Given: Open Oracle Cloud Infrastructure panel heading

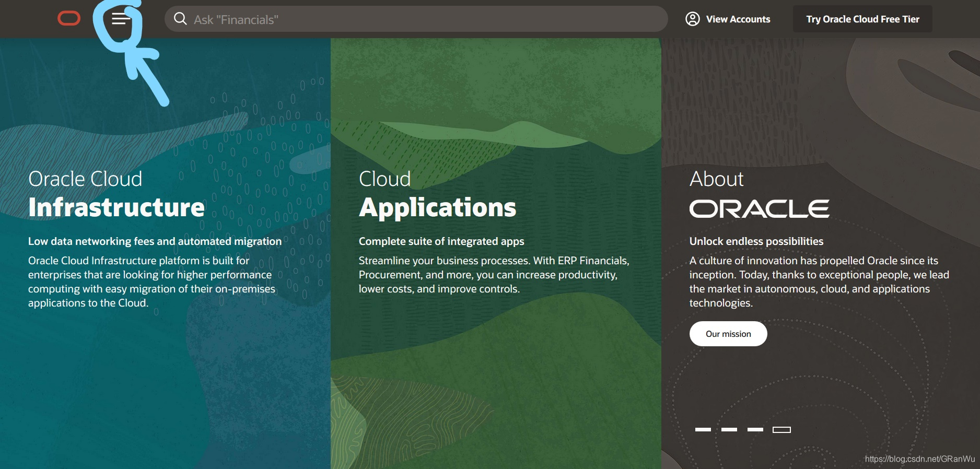Looking at the screenshot, I should coord(116,194).
